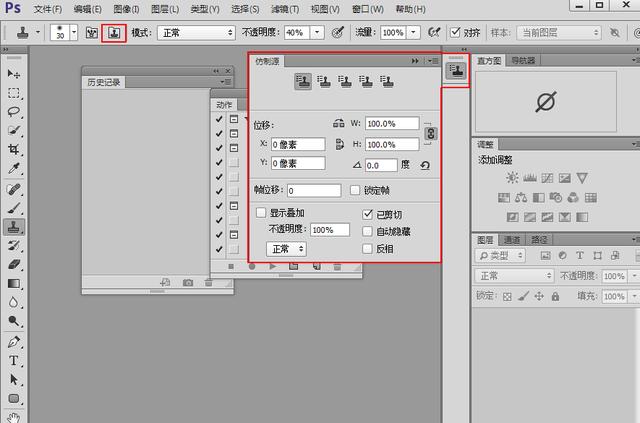Click the clone source W width field
Image resolution: width=640 pixels, height=423 pixels.
(x=392, y=123)
